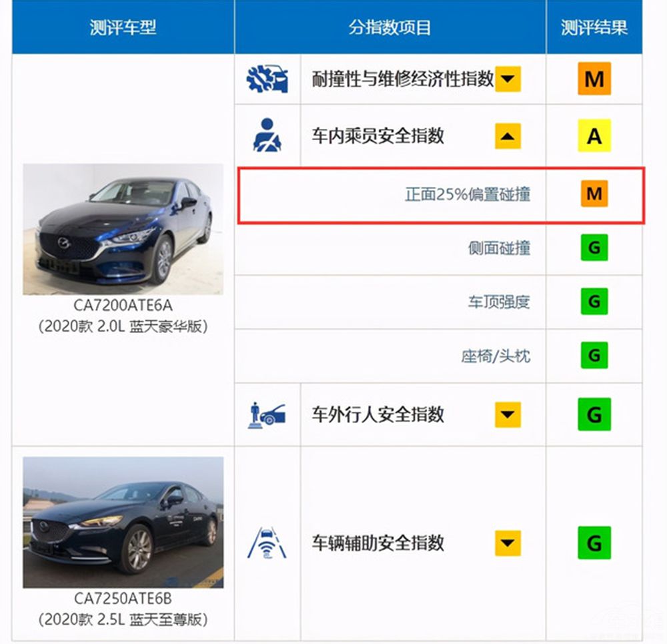Click the orange M badge for 耐撞性与维修经济性指数
Screen dimensions: 667x644
(x=594, y=79)
